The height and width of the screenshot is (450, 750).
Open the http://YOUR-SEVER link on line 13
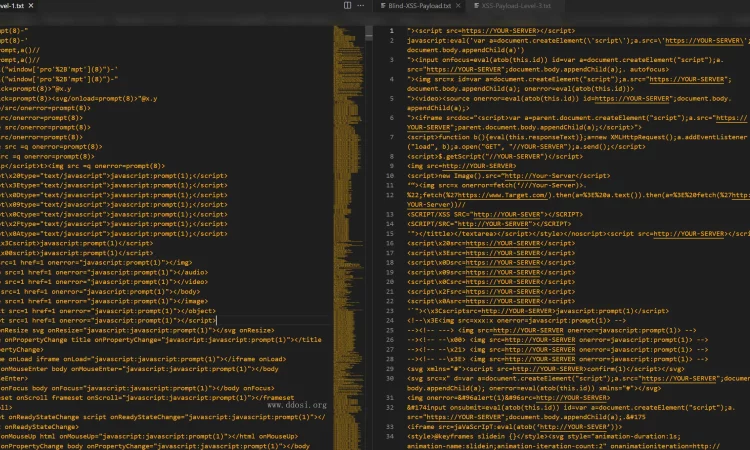[x=507, y=214]
